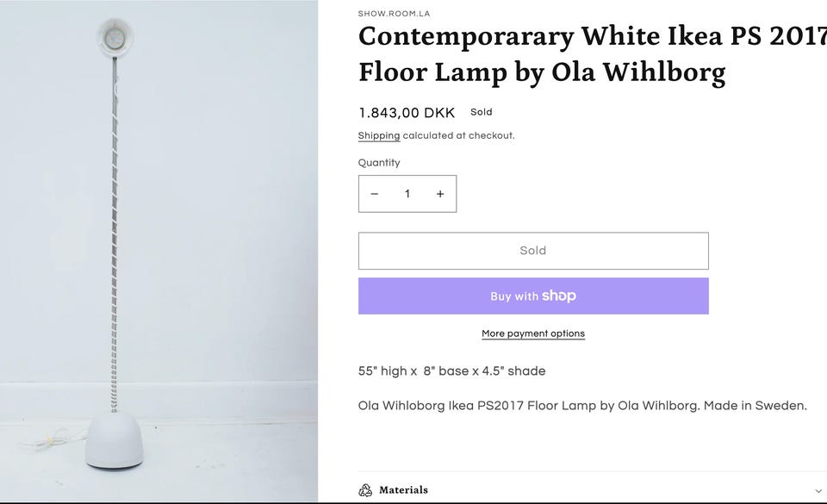
Task: Expand the Materials chevron arrow
Action: click(x=818, y=491)
